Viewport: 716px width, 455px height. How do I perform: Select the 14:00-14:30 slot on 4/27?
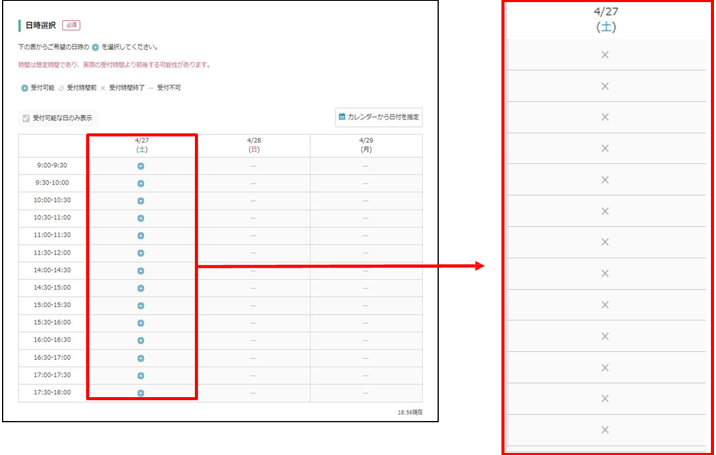pyautogui.click(x=141, y=270)
